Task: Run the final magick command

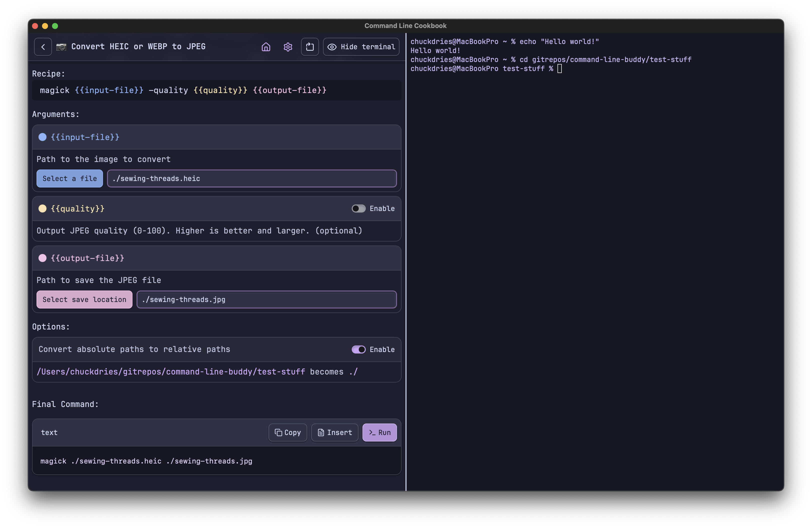Action: (x=379, y=432)
